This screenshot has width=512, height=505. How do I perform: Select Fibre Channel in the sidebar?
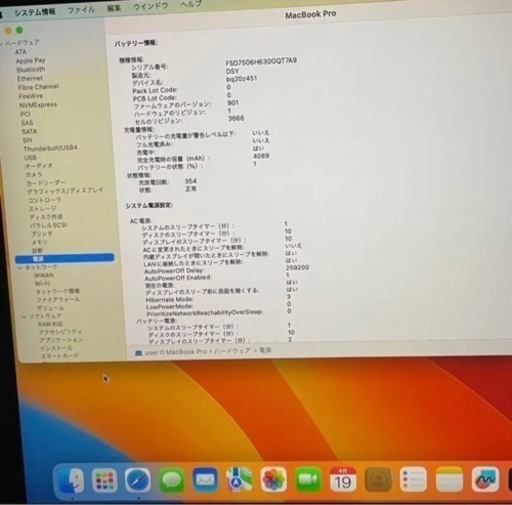(x=38, y=87)
